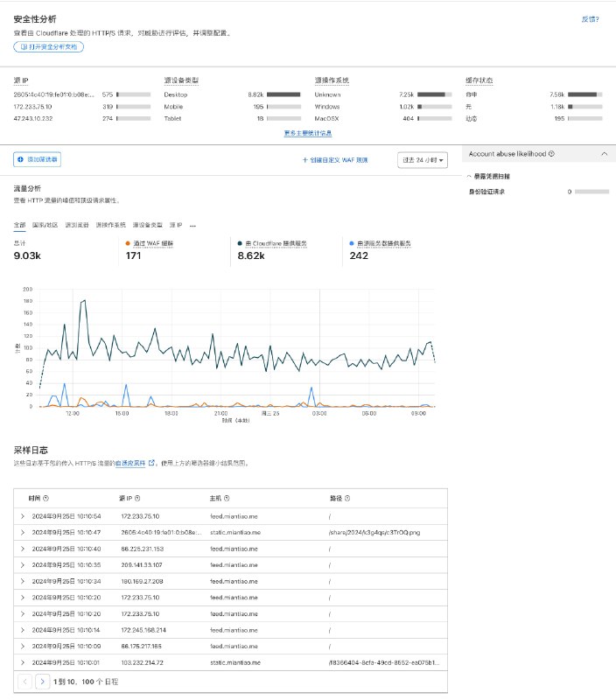Switch to the 国家/地区 tab
616x700 pixels.
(44, 225)
